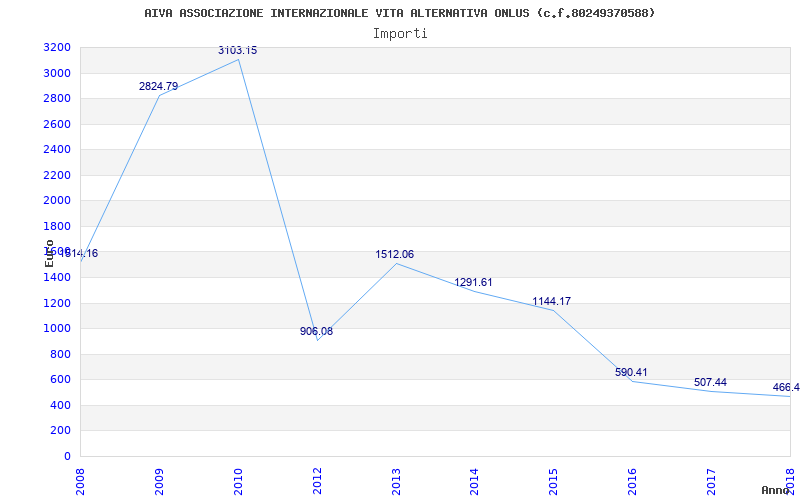Select the 1144.17 data label
Image resolution: width=800 pixels, height=500 pixels.
point(552,301)
